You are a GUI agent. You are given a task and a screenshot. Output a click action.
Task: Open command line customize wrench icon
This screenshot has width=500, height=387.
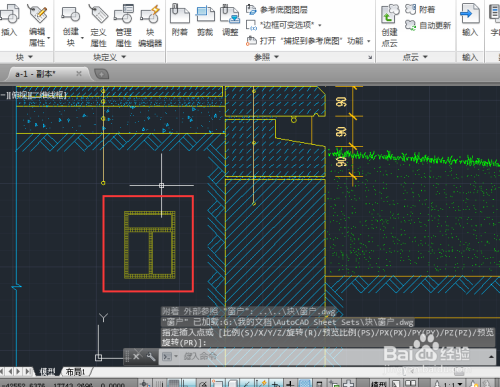point(151,357)
